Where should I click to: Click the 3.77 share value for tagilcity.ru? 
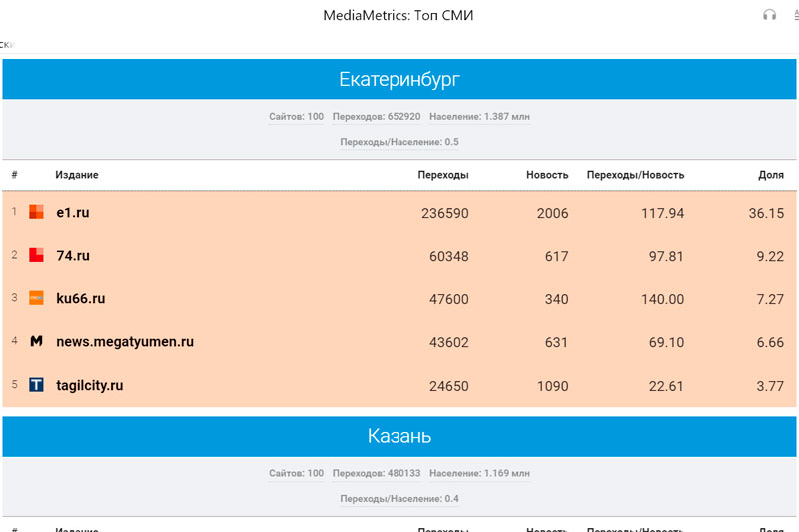coord(770,386)
